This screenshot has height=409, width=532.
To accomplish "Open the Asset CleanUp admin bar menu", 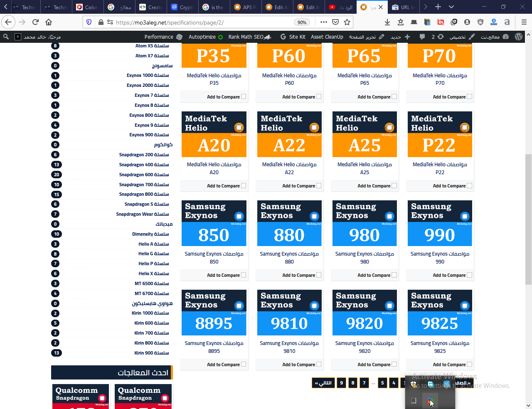I will click(x=327, y=37).
